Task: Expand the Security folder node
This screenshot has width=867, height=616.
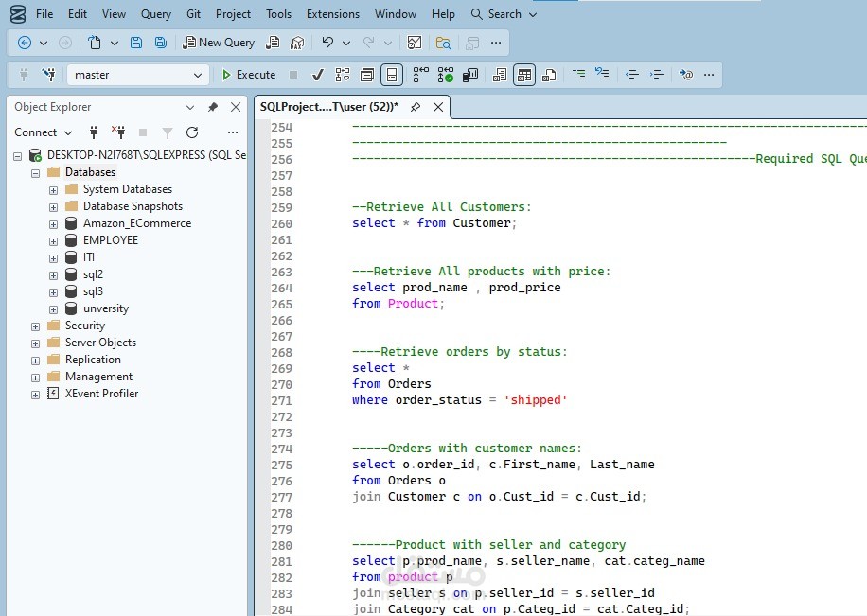Action: click(x=36, y=326)
